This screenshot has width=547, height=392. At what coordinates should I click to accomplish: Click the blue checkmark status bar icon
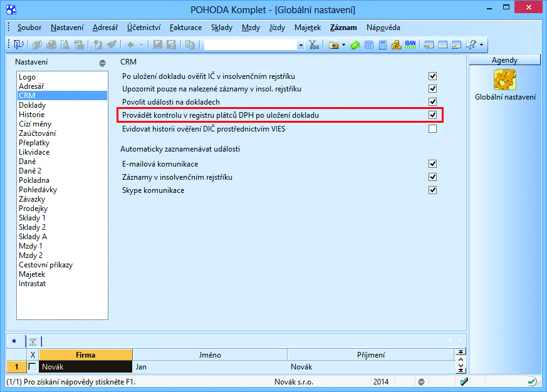(464, 382)
